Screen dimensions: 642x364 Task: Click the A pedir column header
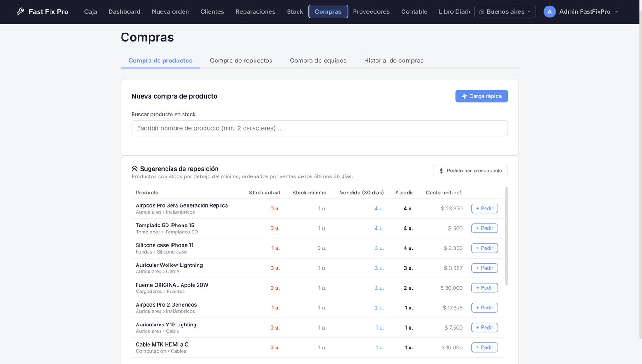pos(404,193)
